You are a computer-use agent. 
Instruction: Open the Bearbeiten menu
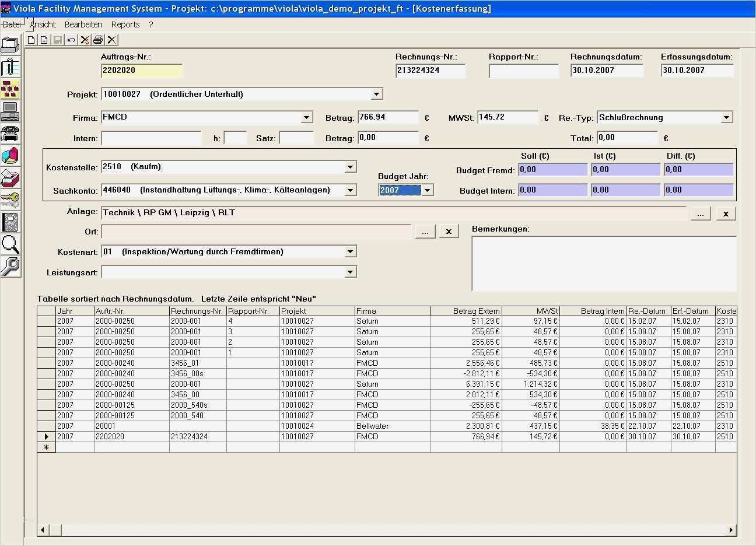pyautogui.click(x=83, y=24)
